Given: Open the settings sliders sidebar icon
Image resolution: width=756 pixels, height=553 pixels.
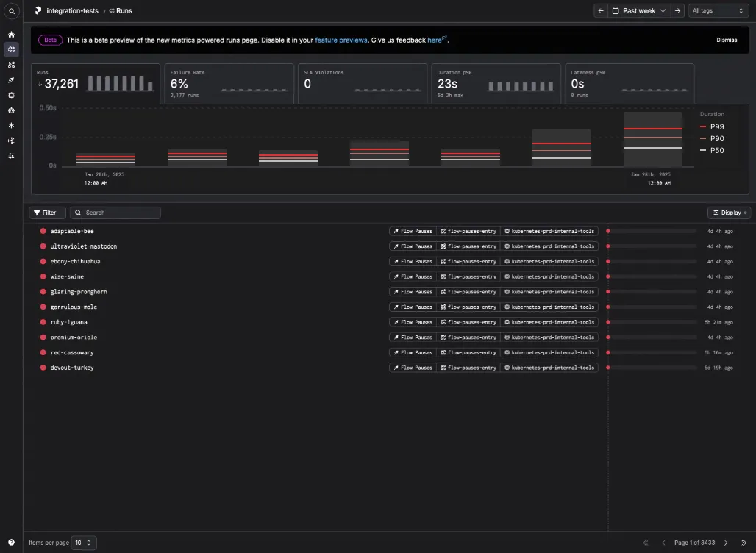Looking at the screenshot, I should [12, 156].
